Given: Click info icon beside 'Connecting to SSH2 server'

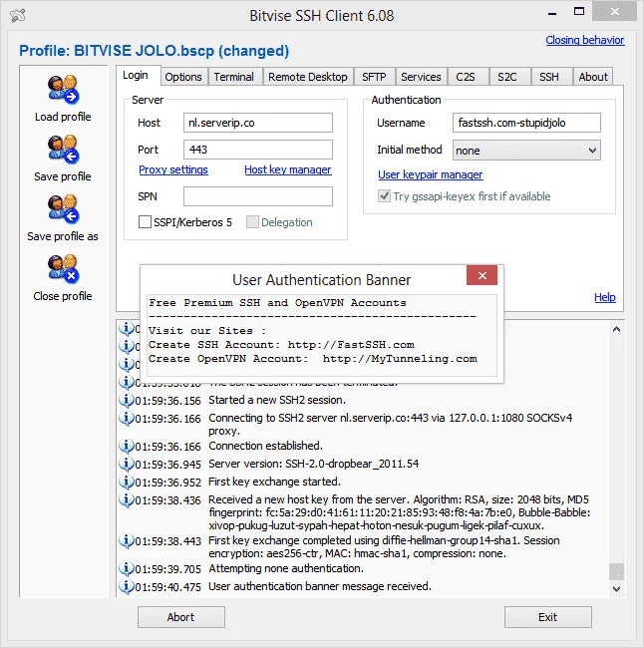Looking at the screenshot, I should [126, 419].
